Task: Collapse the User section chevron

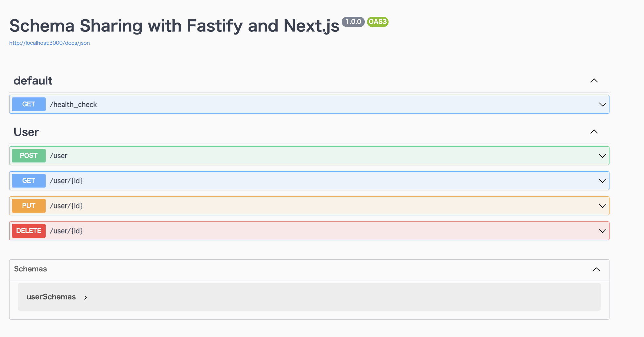Action: (x=594, y=132)
